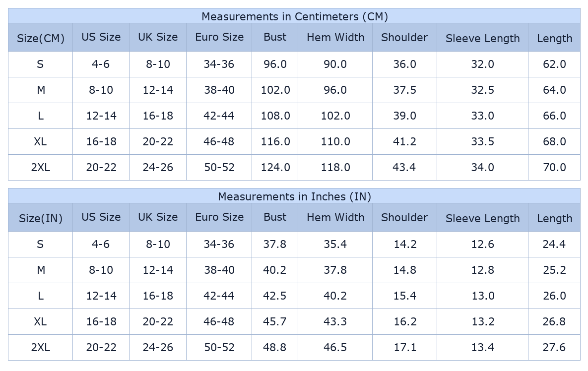Select the 48.8 bust value in inches
588x371 pixels.
pyautogui.click(x=275, y=348)
